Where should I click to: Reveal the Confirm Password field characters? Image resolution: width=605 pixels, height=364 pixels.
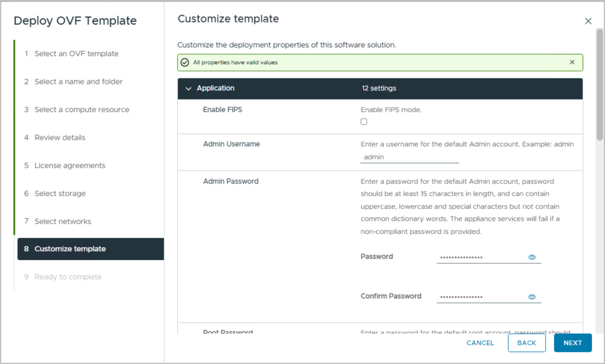pyautogui.click(x=532, y=297)
